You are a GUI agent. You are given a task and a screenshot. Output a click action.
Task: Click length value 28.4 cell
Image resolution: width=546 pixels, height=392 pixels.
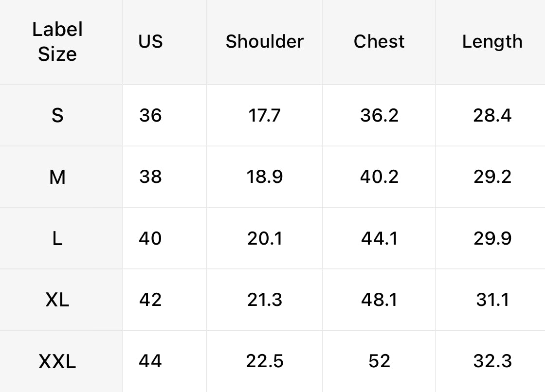492,115
